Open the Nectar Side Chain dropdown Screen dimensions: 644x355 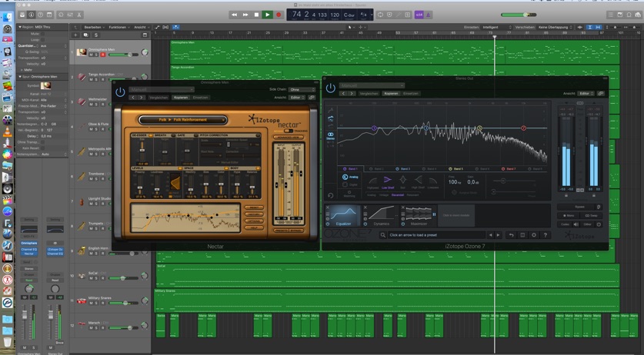click(302, 89)
